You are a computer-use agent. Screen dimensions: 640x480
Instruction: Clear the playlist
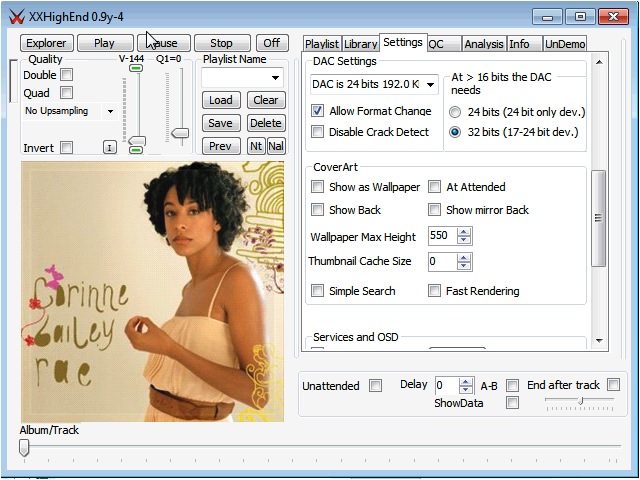click(266, 100)
